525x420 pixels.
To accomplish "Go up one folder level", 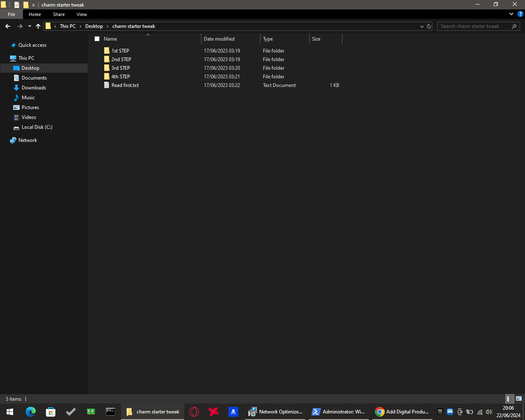I will click(x=38, y=26).
